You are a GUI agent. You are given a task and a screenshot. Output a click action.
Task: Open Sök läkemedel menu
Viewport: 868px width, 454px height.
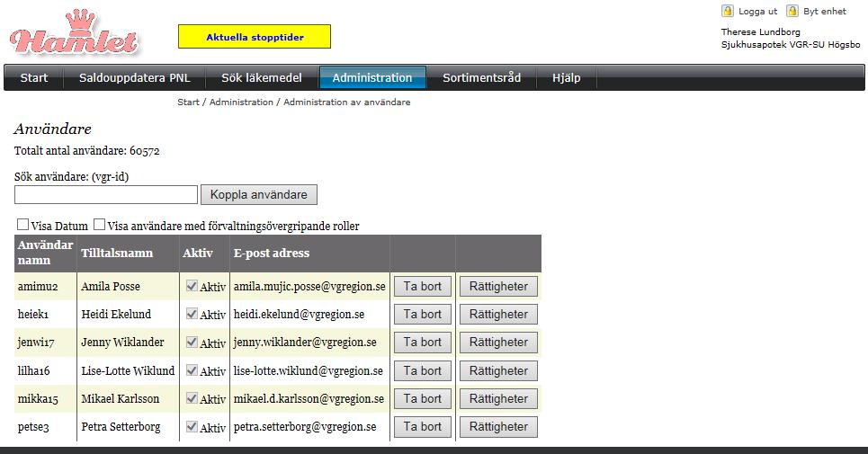click(262, 78)
